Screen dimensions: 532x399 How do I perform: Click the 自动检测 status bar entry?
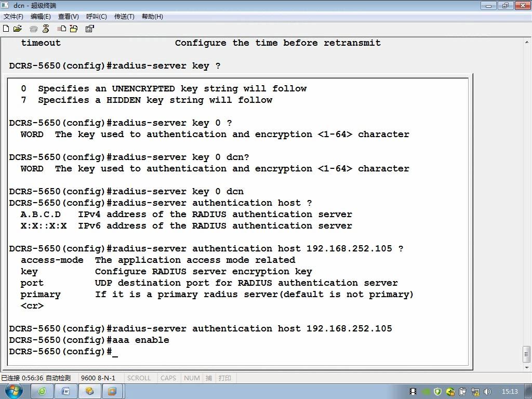point(58,378)
